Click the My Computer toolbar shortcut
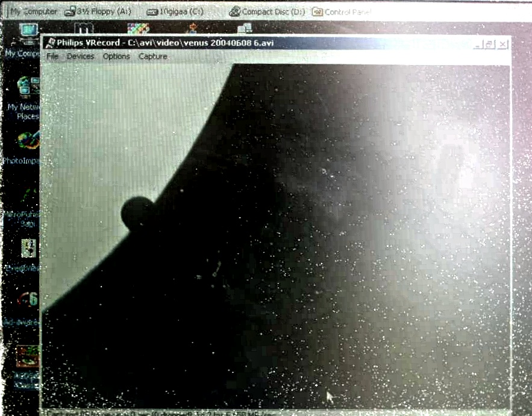 [33, 11]
